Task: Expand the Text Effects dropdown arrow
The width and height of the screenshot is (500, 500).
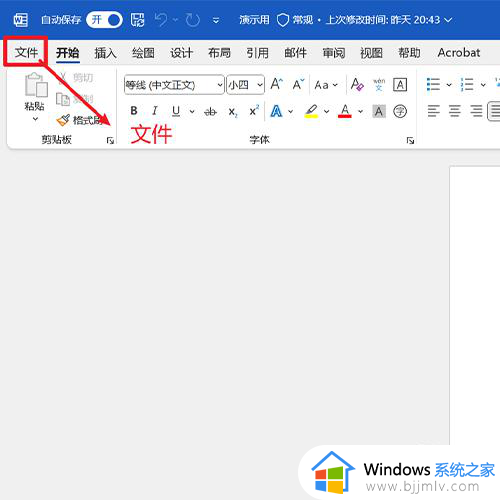Action: pos(291,111)
